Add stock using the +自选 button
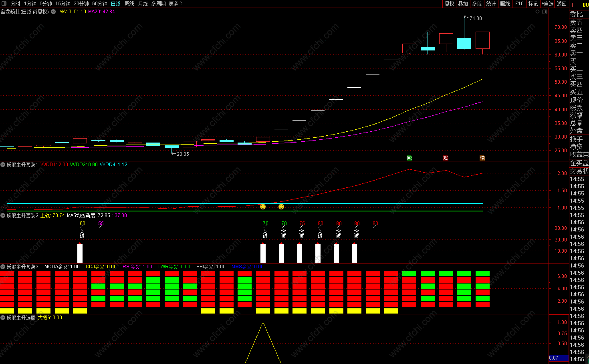 (x=547, y=4)
